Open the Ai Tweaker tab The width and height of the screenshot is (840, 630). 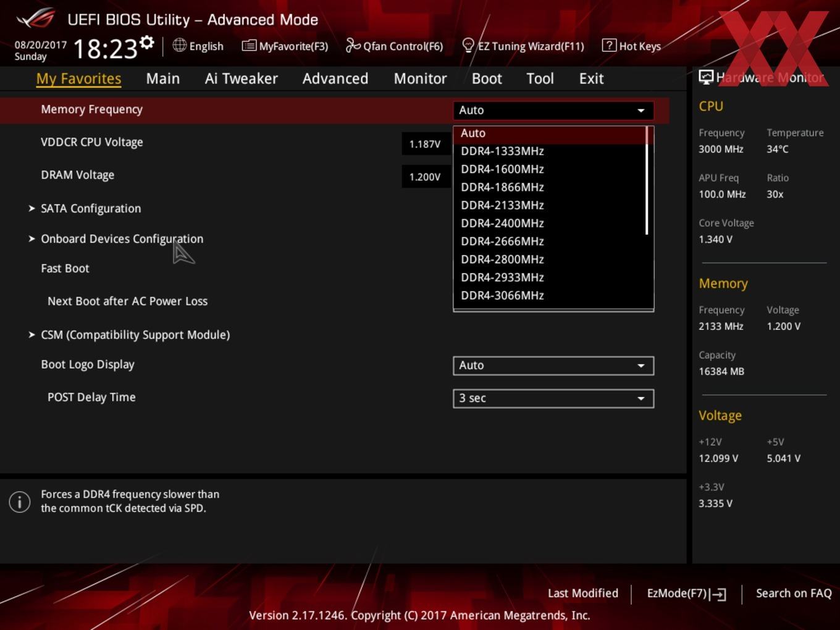[x=241, y=78]
